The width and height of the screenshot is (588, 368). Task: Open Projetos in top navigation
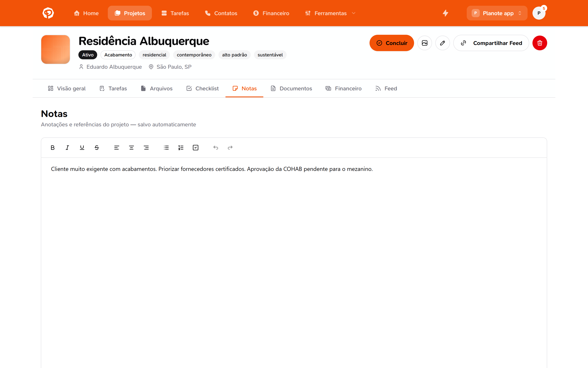[130, 13]
